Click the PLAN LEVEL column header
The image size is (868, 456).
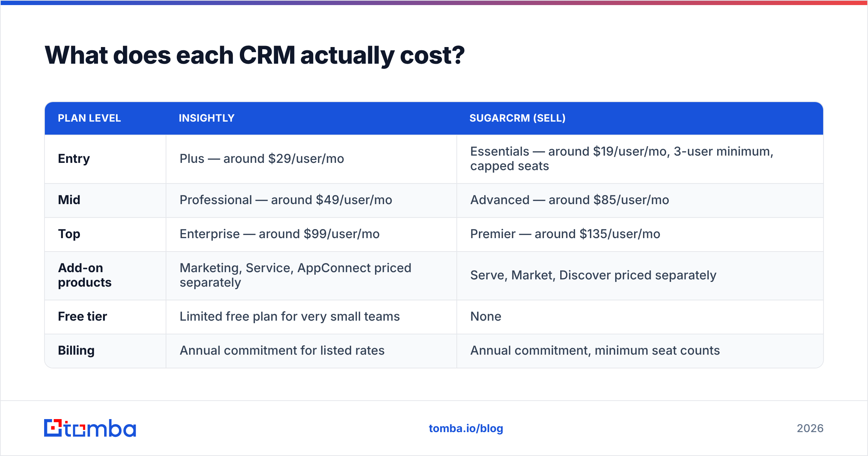[x=89, y=118]
